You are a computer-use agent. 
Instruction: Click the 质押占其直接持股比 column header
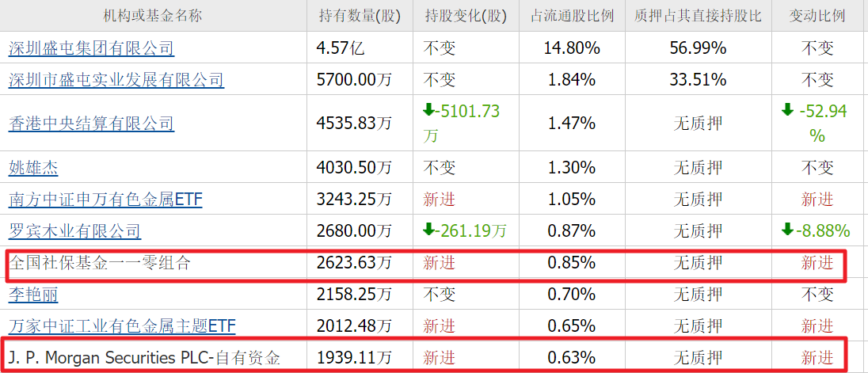(698, 16)
